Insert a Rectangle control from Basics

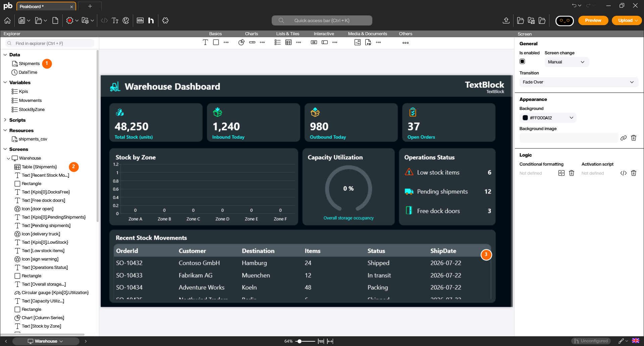point(216,42)
